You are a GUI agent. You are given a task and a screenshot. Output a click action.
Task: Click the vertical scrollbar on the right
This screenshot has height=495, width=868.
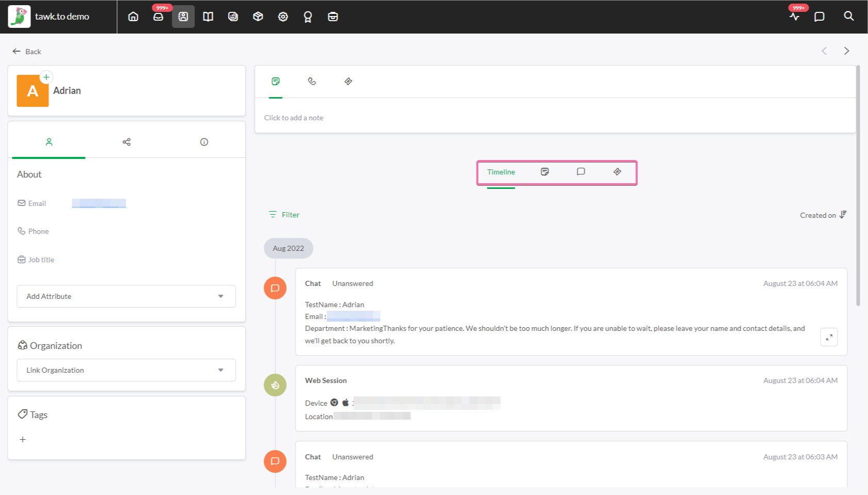pos(858,186)
